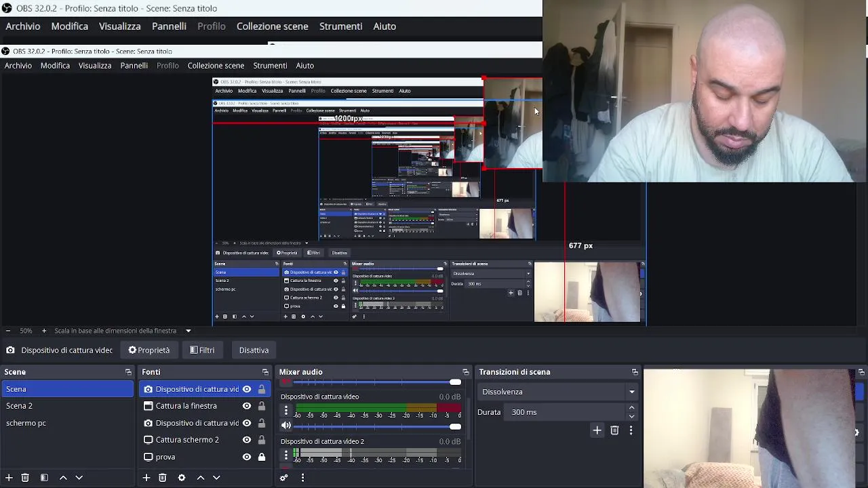This screenshot has height=488, width=868.
Task: Open the Visualizza menu
Action: [120, 26]
